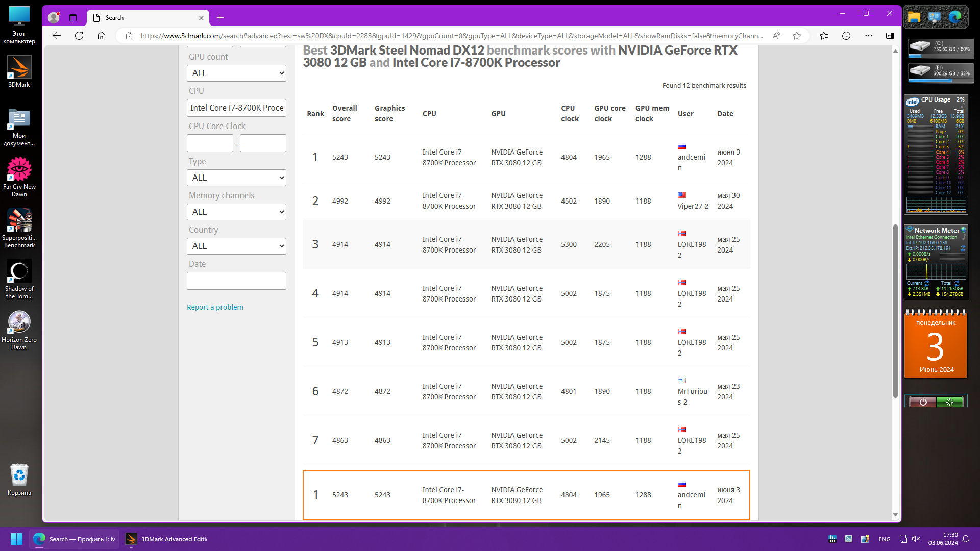Open the browser history icon
The width and height of the screenshot is (980, 551).
[x=846, y=36]
